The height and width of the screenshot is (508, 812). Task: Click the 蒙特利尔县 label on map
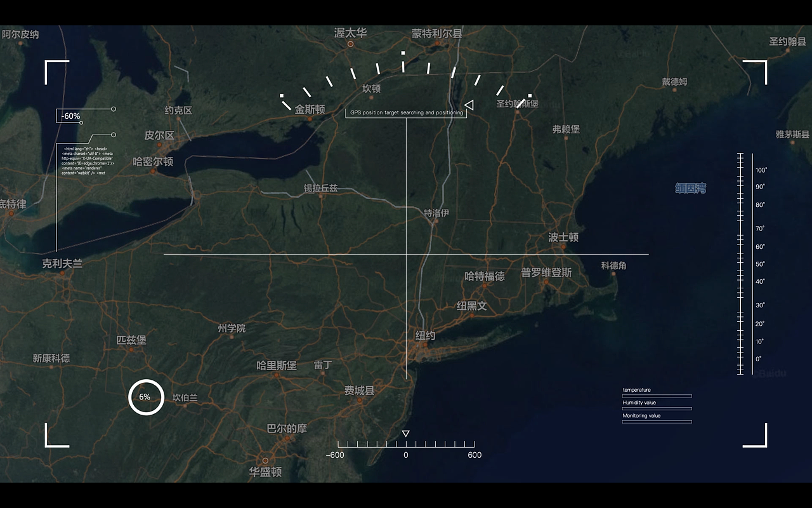coord(437,33)
